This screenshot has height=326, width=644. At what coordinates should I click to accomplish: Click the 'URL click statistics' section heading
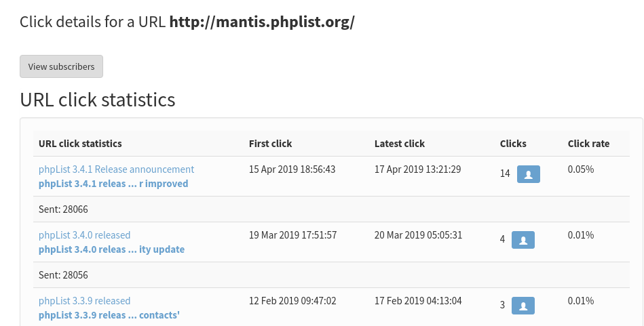click(98, 100)
